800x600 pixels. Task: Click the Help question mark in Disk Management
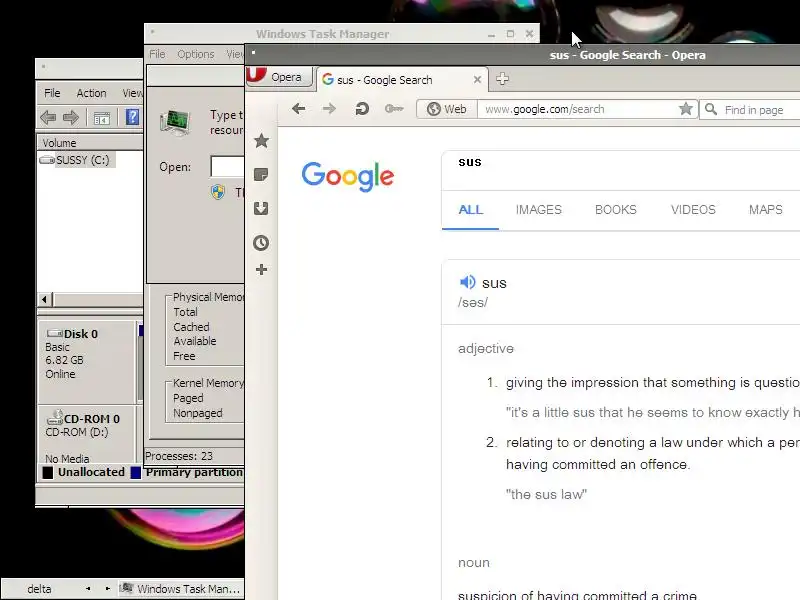click(132, 117)
